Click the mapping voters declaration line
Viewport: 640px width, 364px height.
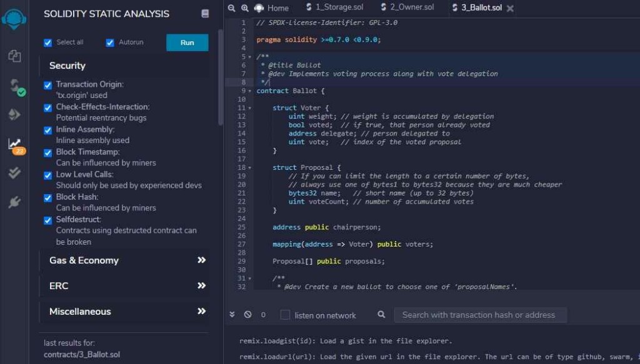click(x=352, y=244)
